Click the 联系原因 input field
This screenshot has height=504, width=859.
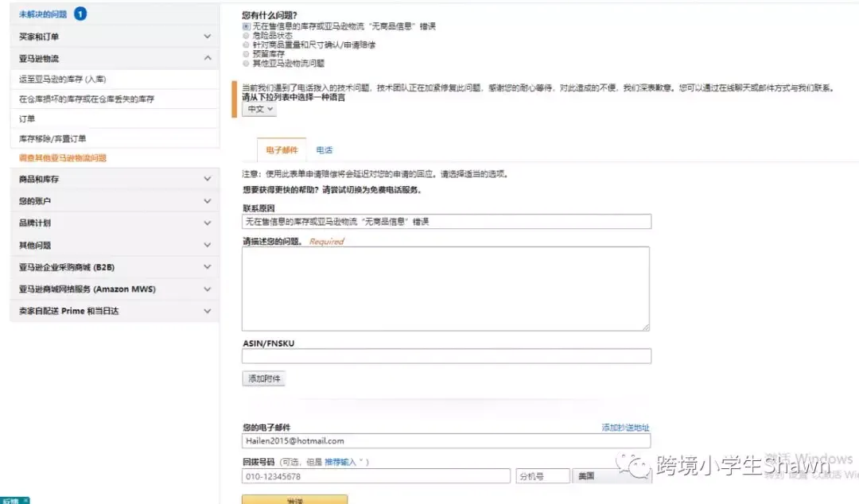446,221
